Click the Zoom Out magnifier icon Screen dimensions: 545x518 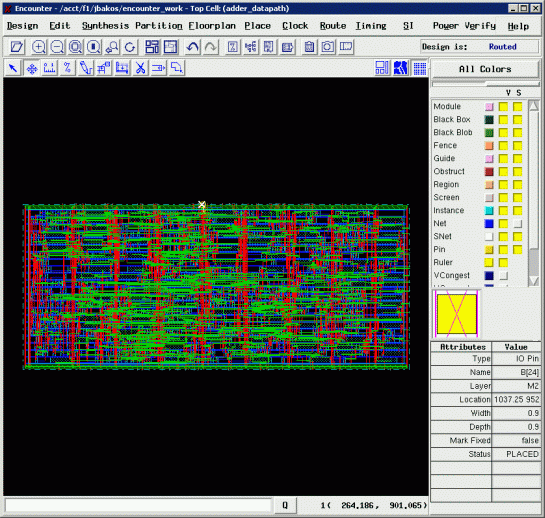point(57,47)
